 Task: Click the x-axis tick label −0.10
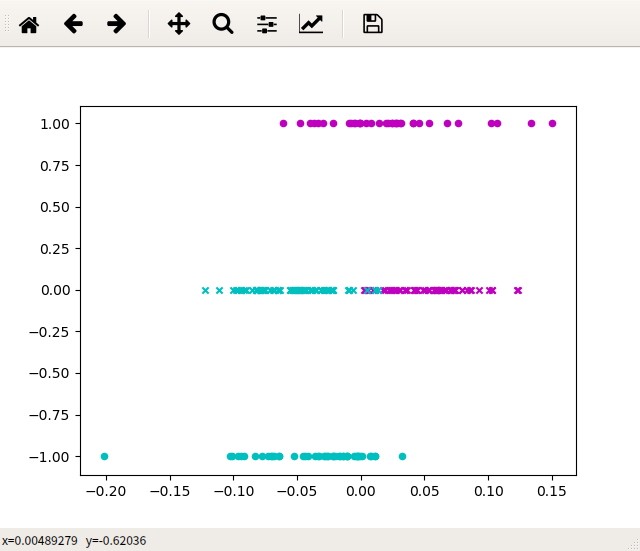(x=234, y=491)
